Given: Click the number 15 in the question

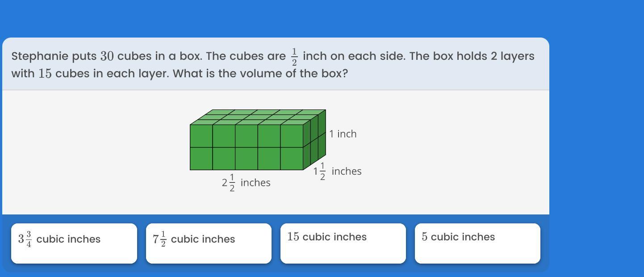Looking at the screenshot, I should pos(45,73).
